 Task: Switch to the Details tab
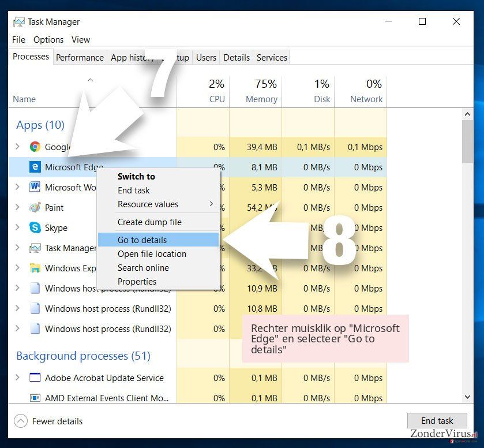tap(237, 58)
